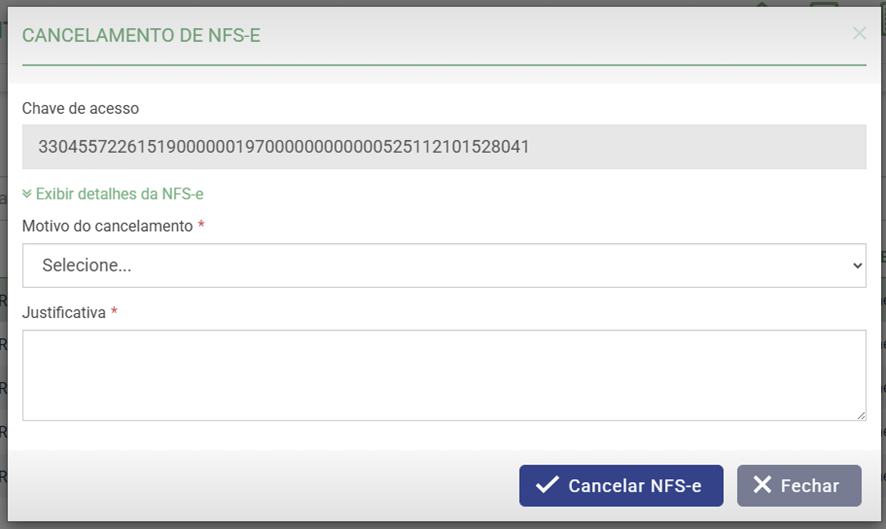
Task: Click the red asterisk beside Motivo do cancelamento
Action: (x=201, y=226)
